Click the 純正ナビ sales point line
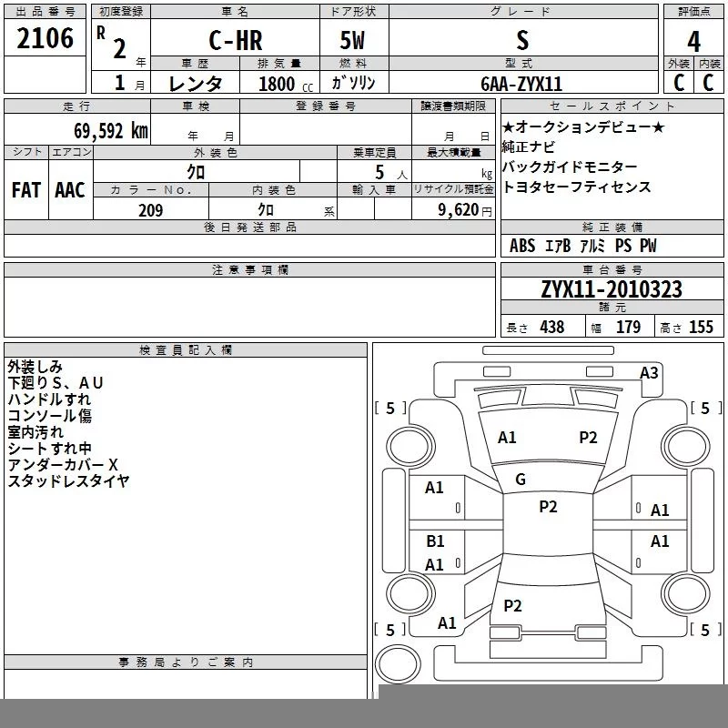This screenshot has width=728, height=728. coord(529,147)
